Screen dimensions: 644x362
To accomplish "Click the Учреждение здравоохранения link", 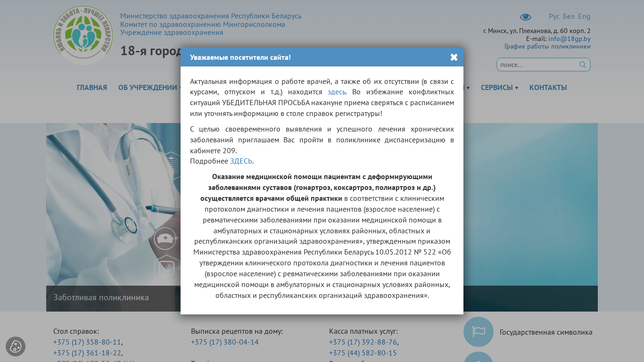I will (172, 33).
